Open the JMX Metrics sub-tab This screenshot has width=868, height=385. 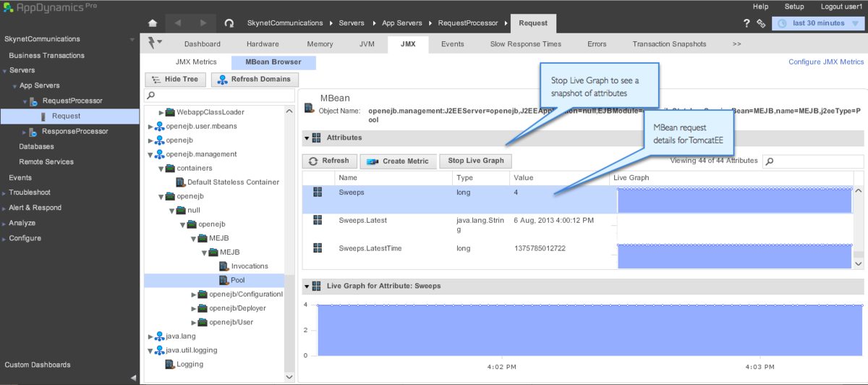click(x=196, y=62)
